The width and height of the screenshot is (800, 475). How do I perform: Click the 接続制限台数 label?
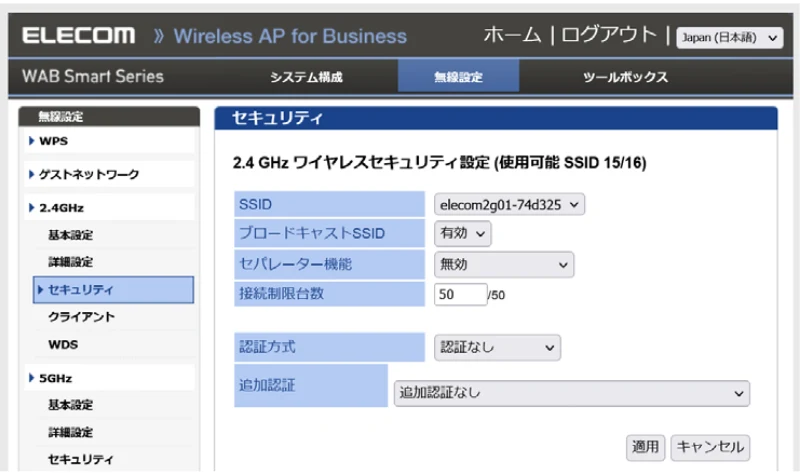point(281,293)
